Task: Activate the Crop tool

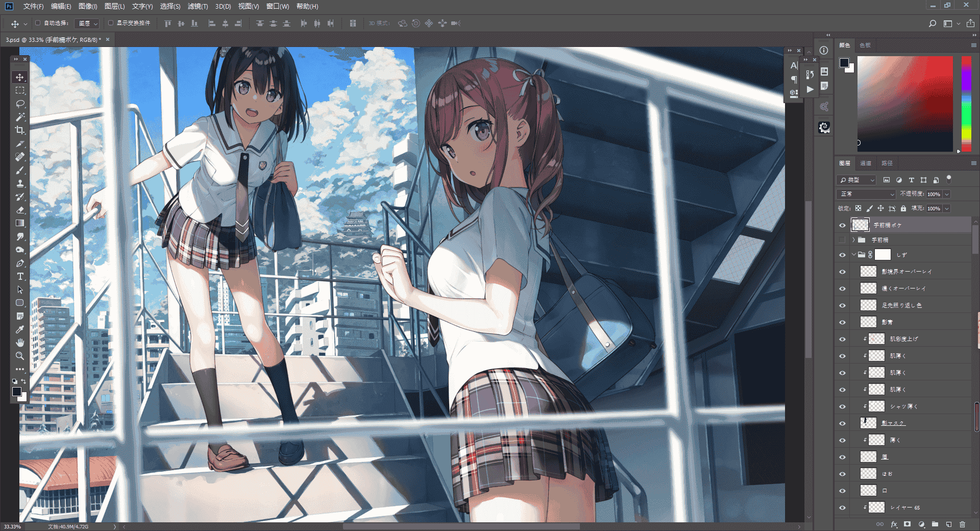Action: pyautogui.click(x=20, y=130)
